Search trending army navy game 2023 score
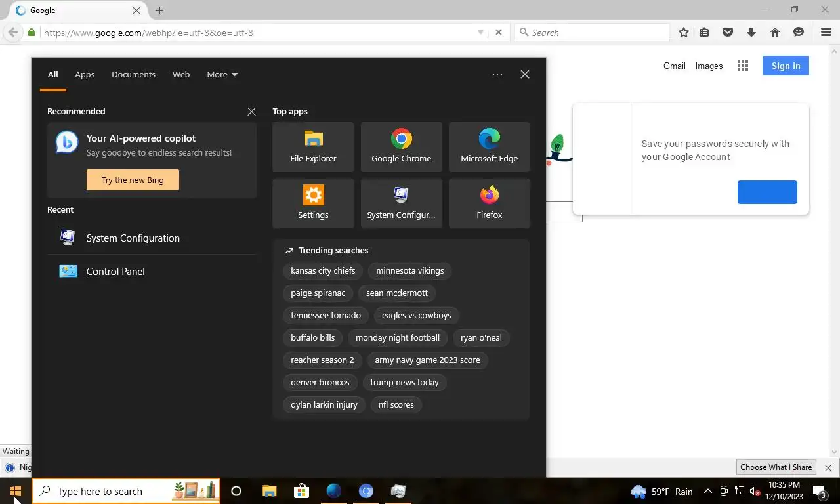The width and height of the screenshot is (840, 504). [427, 360]
